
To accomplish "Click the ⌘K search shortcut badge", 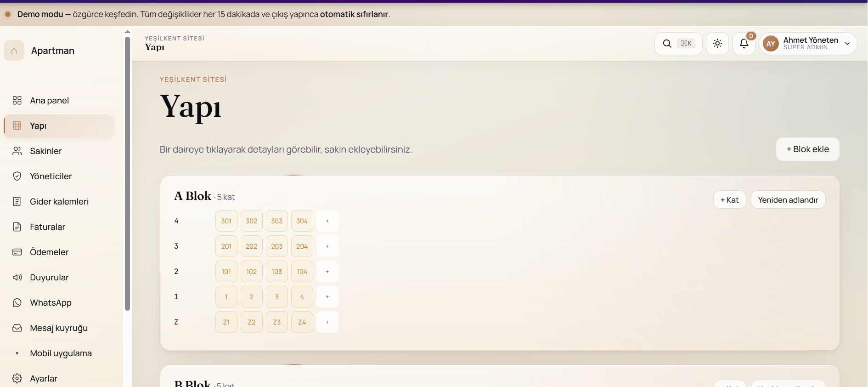I will pos(686,43).
